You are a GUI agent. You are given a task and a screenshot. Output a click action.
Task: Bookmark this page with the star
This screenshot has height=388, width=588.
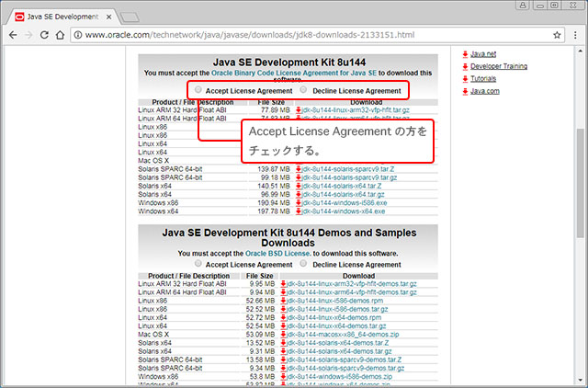coord(557,35)
